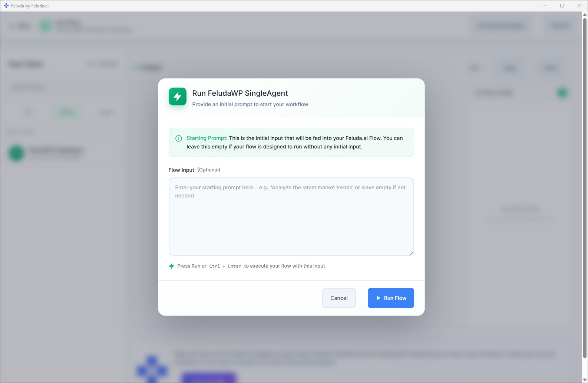Click the Feluda app icon in title bar

click(x=6, y=6)
